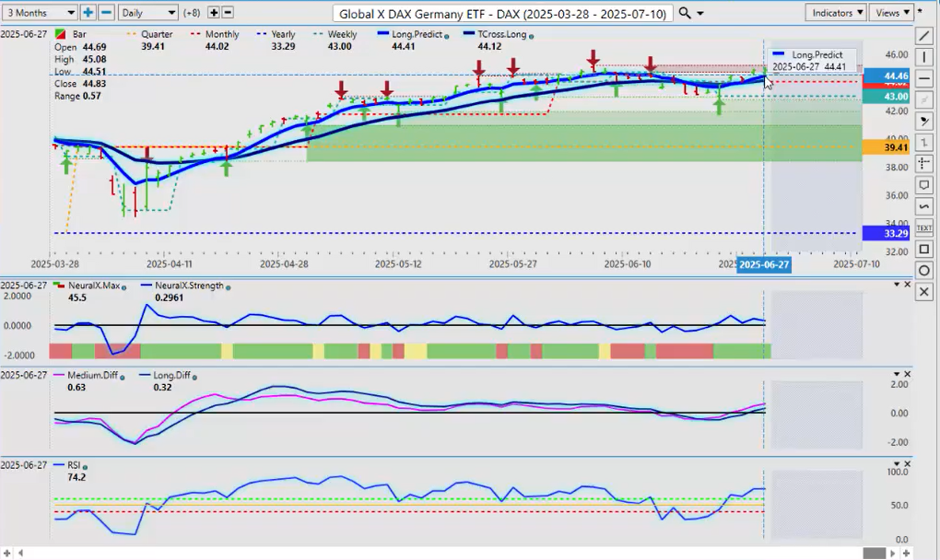This screenshot has width=940, height=560.
Task: Select the ellipse drawing tool
Action: [925, 270]
